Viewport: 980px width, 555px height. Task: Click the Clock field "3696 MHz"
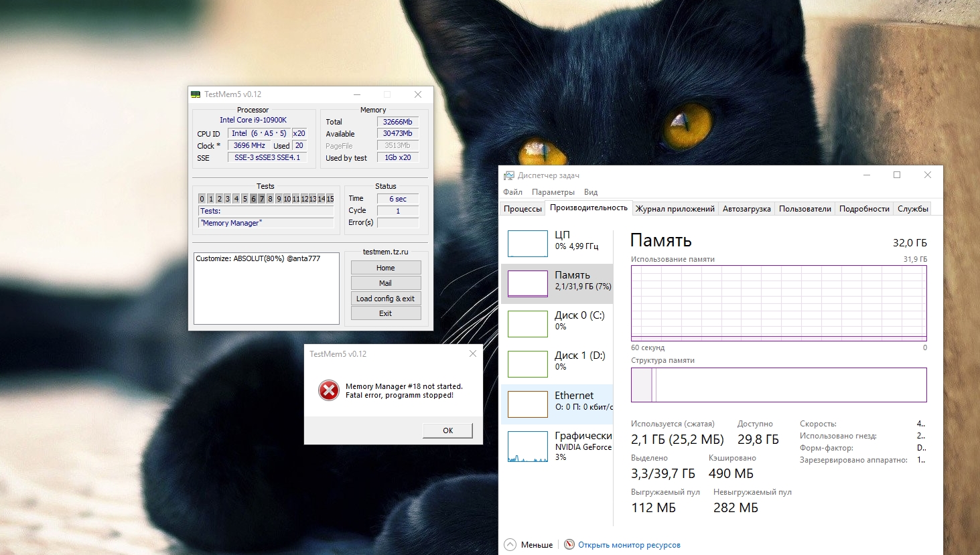(x=249, y=145)
